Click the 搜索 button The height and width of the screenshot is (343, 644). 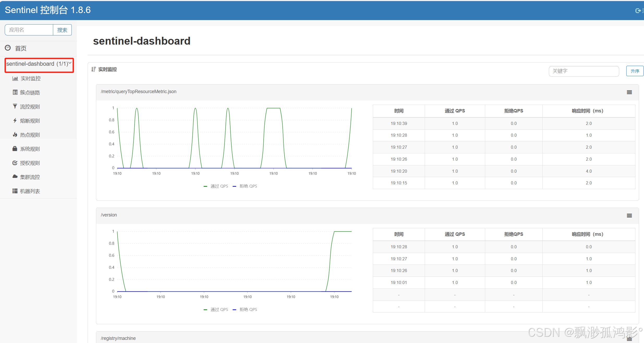62,30
